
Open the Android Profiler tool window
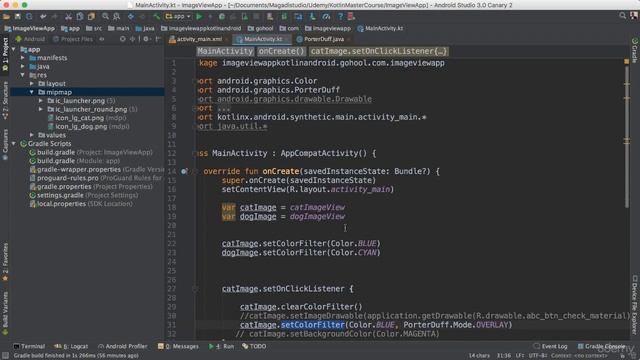pyautogui.click(x=122, y=347)
